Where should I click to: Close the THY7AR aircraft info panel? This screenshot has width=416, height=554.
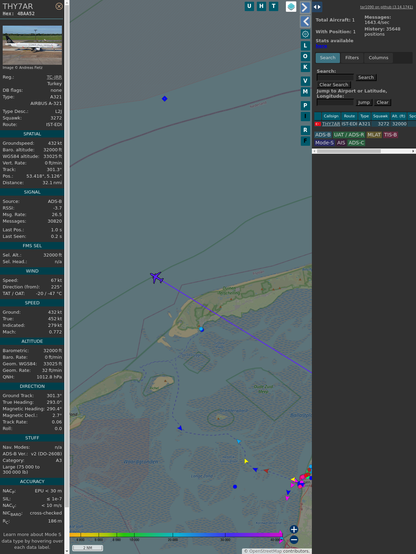(59, 6)
